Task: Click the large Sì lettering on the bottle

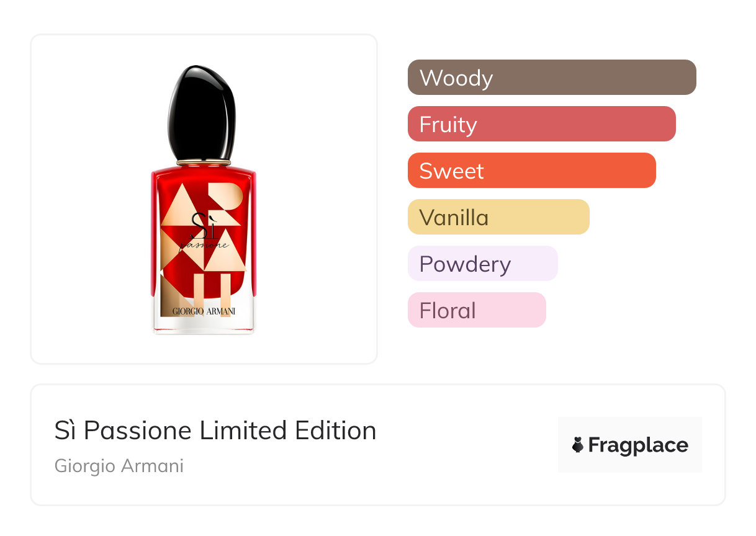Action: [x=200, y=225]
